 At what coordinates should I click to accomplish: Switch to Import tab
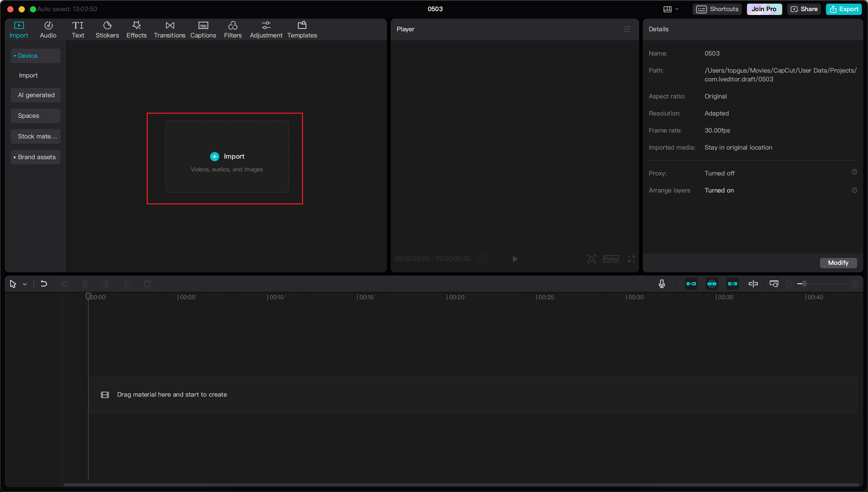19,29
